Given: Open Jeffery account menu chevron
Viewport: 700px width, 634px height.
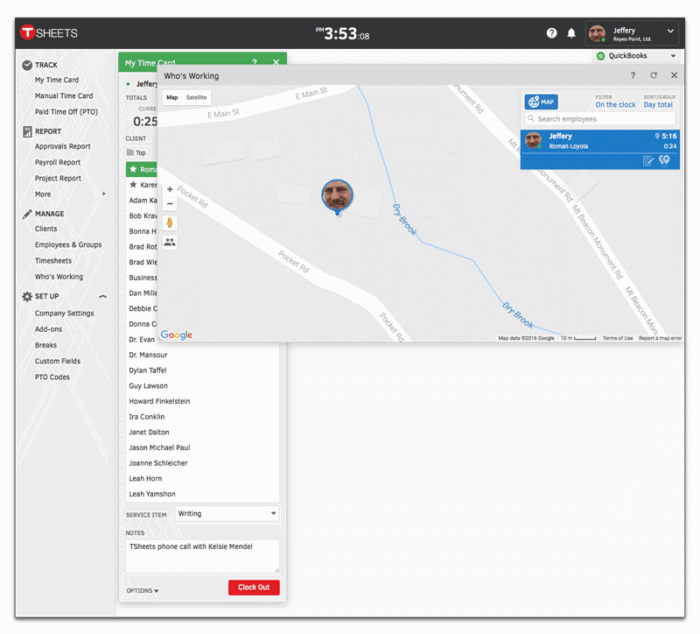Looking at the screenshot, I should [x=671, y=31].
